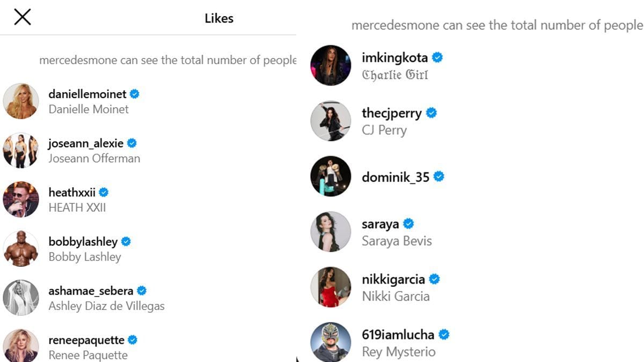Viewport: 644px width, 362px height.
Task: Click Ashley Diaz de Villegas's display name
Action: pyautogui.click(x=94, y=306)
